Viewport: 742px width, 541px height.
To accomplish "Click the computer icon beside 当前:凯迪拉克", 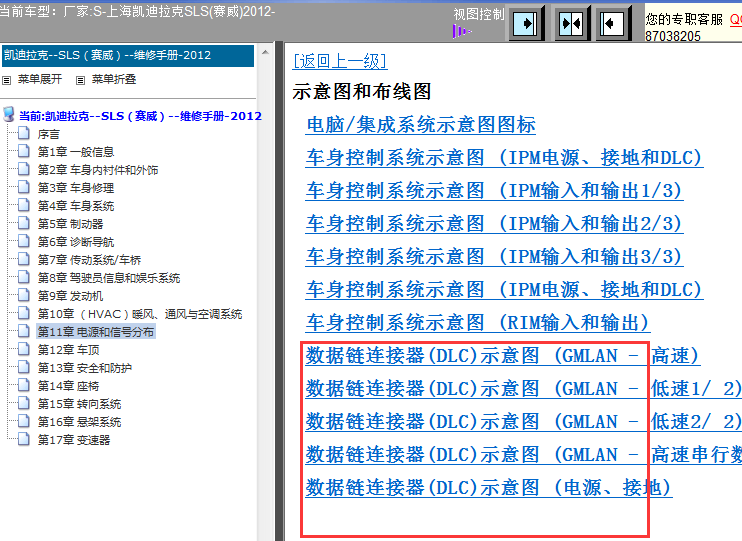I will [x=9, y=114].
